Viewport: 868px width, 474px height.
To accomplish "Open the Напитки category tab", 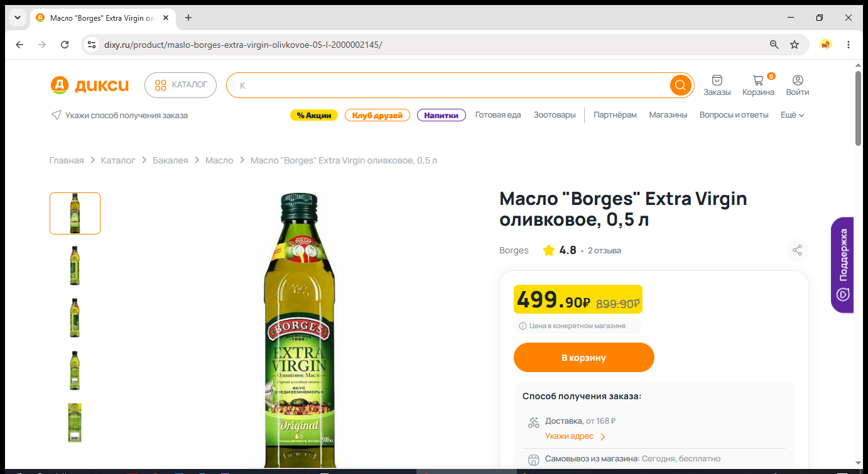I will point(441,115).
